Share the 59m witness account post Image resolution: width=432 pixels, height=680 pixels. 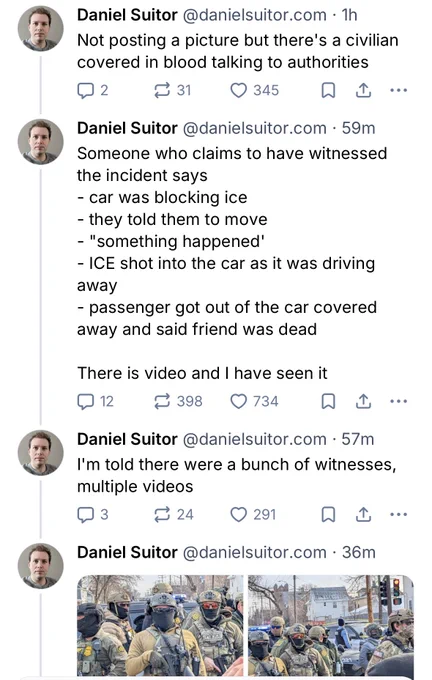click(x=363, y=401)
